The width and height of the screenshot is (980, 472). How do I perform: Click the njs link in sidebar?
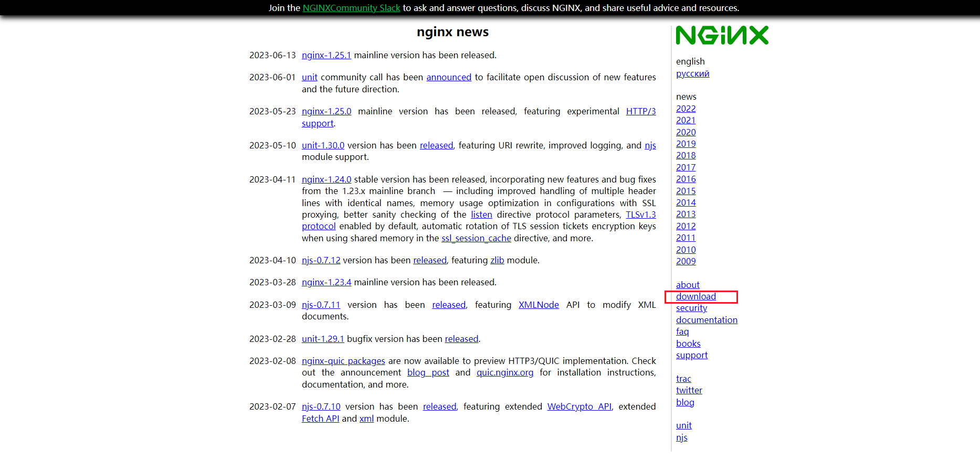pyautogui.click(x=681, y=437)
